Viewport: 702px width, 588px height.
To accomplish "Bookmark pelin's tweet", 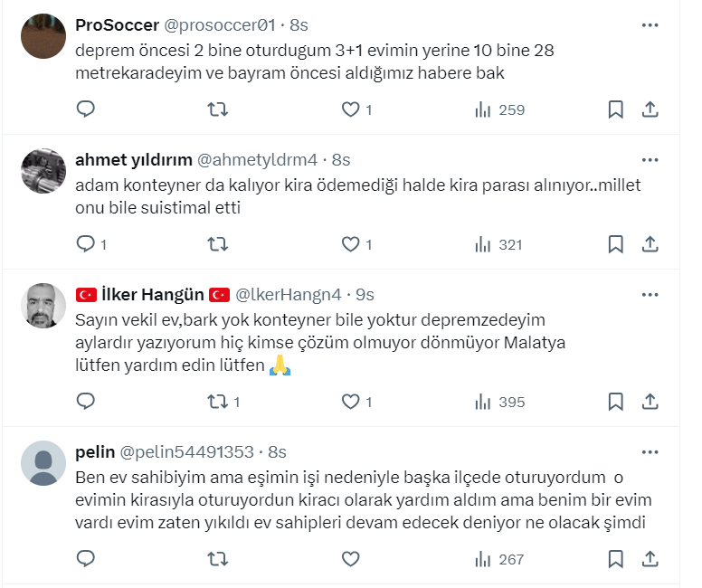I will pos(615,559).
